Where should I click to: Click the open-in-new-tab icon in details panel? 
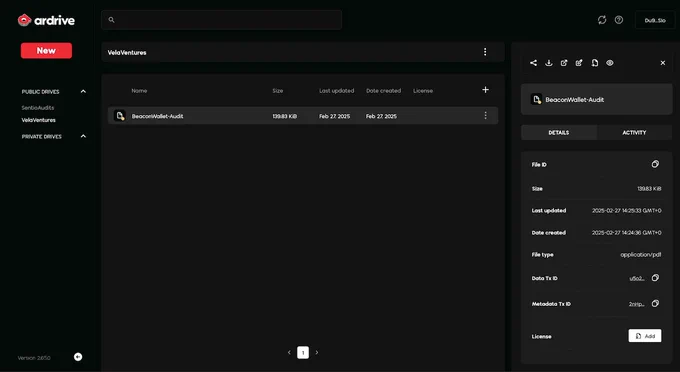(x=564, y=63)
